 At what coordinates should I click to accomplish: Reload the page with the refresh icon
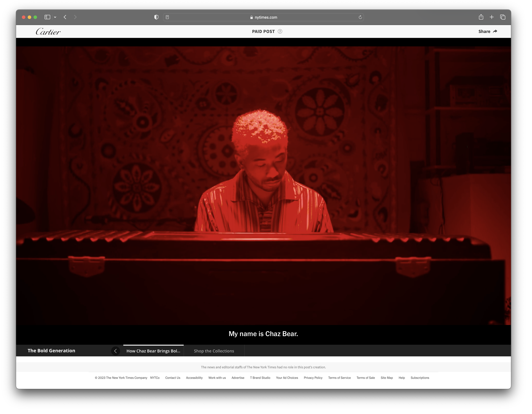click(x=360, y=17)
